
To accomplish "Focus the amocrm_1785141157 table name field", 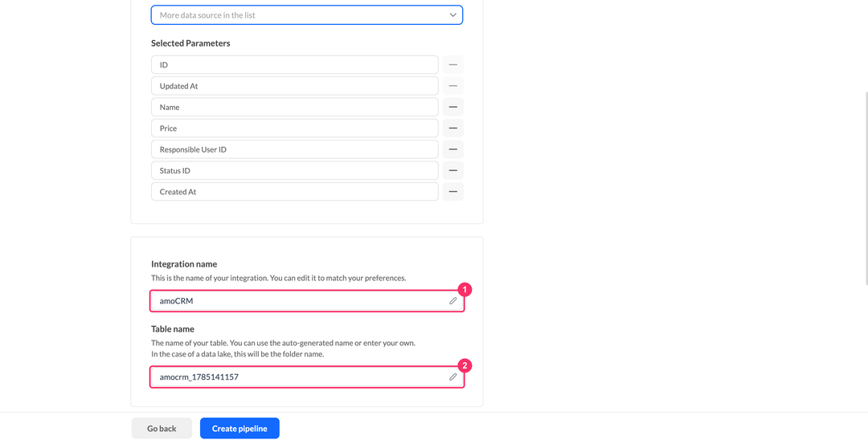I will [307, 377].
